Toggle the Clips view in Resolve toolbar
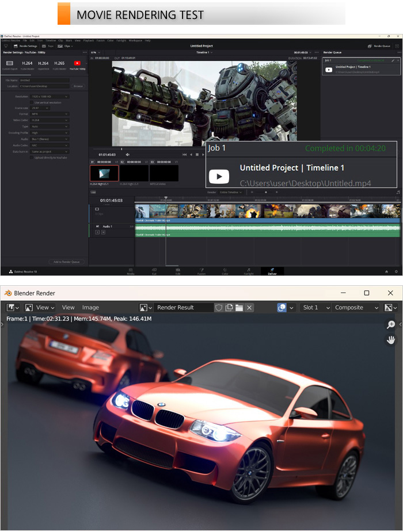The height and width of the screenshot is (532, 403). 65,46
